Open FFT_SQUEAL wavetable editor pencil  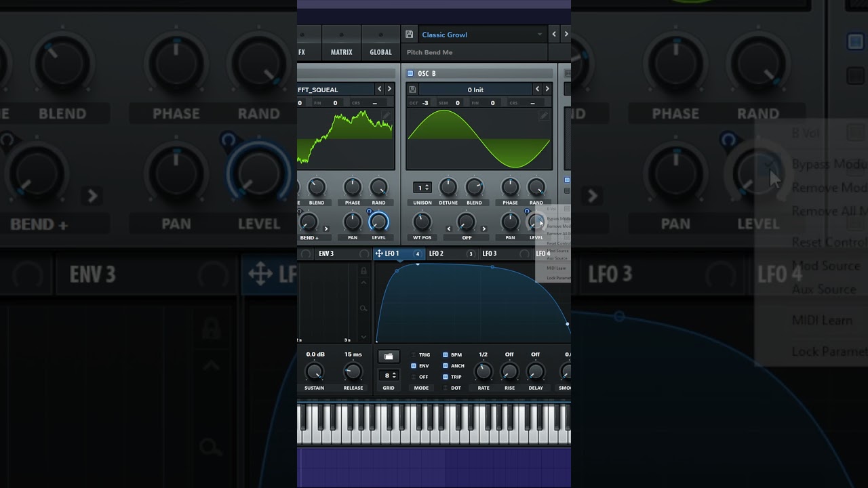pyautogui.click(x=386, y=117)
